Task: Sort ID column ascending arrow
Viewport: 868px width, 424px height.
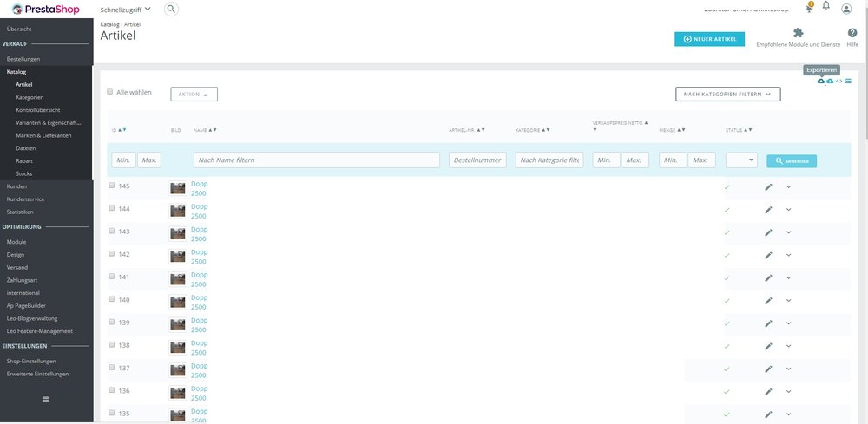Action: [x=120, y=130]
